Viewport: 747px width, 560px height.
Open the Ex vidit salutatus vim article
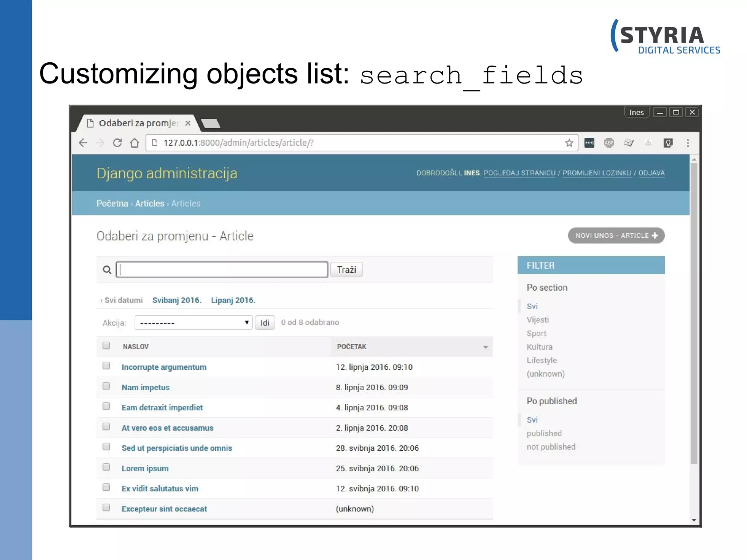(160, 489)
